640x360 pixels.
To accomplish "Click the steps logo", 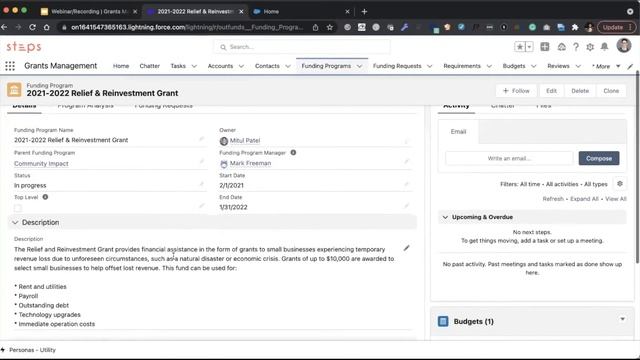I will 24,47.
